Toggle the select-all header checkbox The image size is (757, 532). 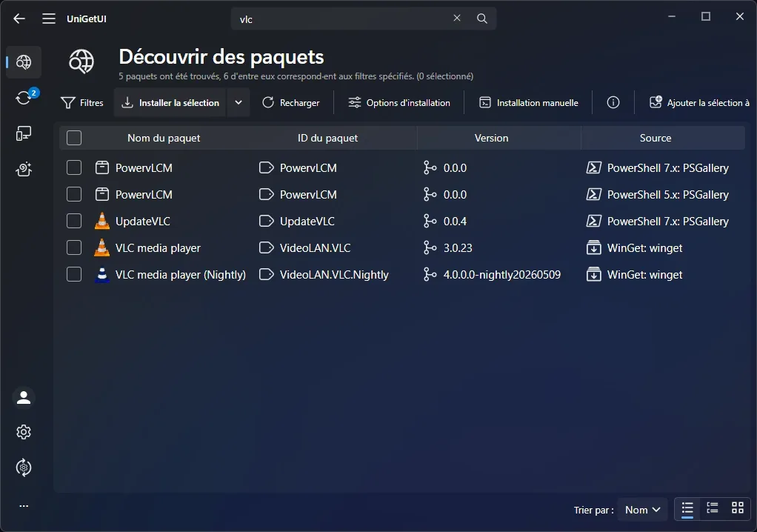point(74,138)
